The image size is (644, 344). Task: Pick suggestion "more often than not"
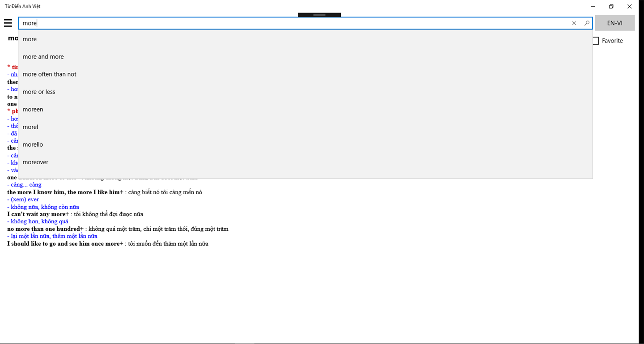click(x=305, y=74)
